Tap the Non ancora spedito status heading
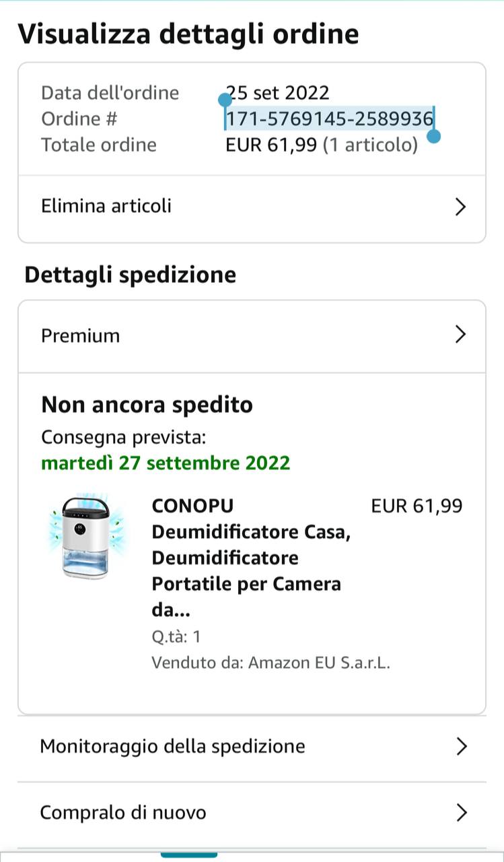 click(147, 405)
